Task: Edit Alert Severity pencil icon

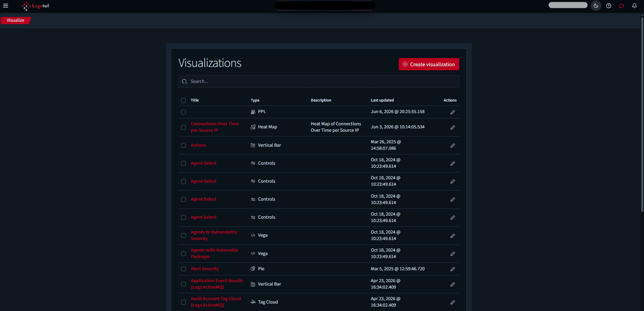Action: [453, 269]
